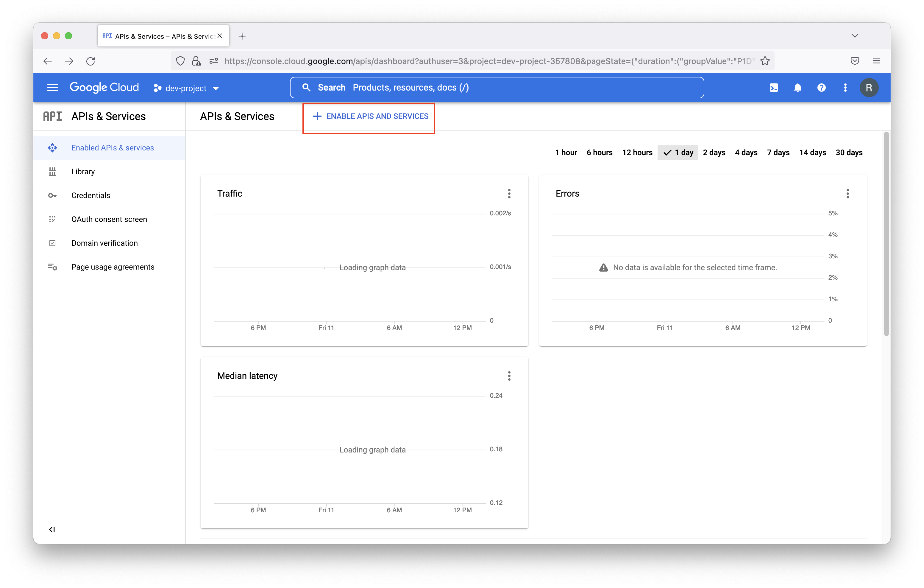Go forward in browser history
The height and width of the screenshot is (588, 924).
coord(69,61)
